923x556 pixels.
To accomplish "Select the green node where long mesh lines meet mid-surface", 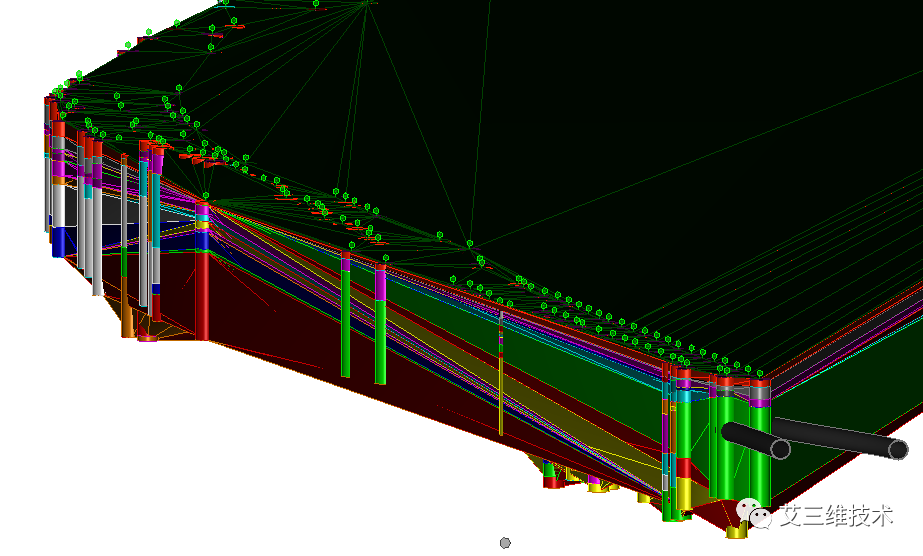I will 470,244.
